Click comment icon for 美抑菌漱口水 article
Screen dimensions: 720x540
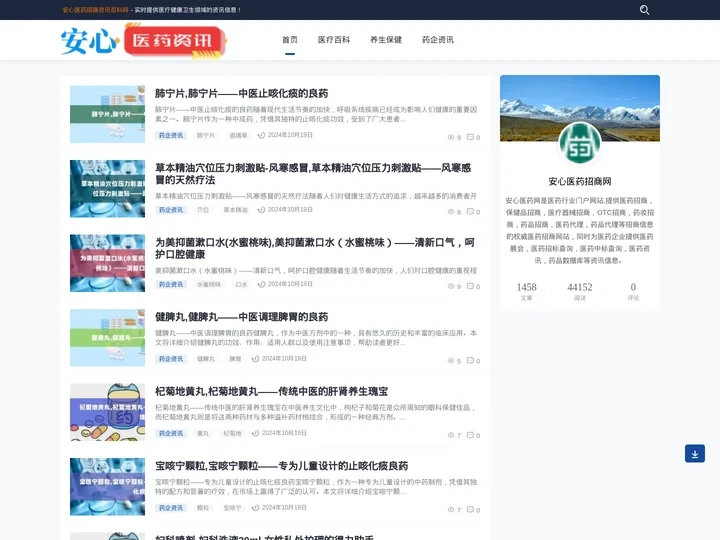(470, 286)
